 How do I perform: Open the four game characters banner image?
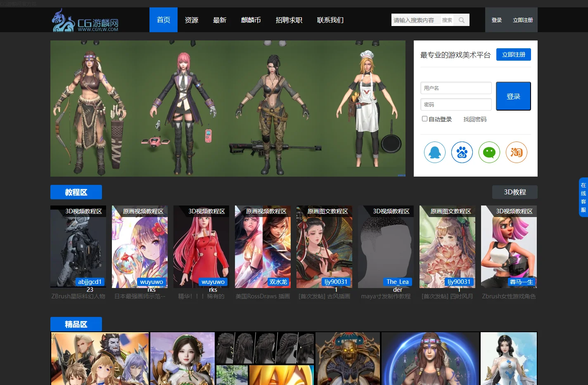click(228, 109)
